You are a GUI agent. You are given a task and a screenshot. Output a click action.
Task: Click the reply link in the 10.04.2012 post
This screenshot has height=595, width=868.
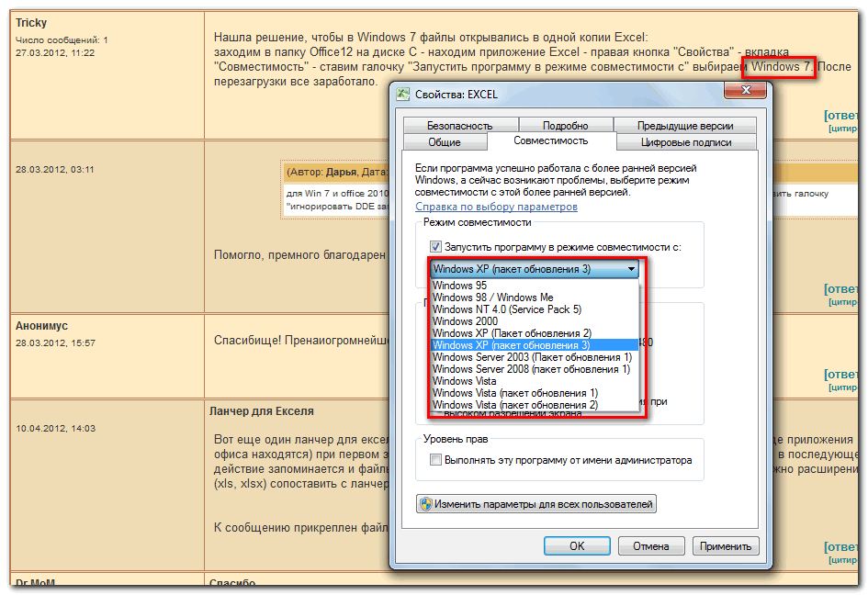[840, 547]
